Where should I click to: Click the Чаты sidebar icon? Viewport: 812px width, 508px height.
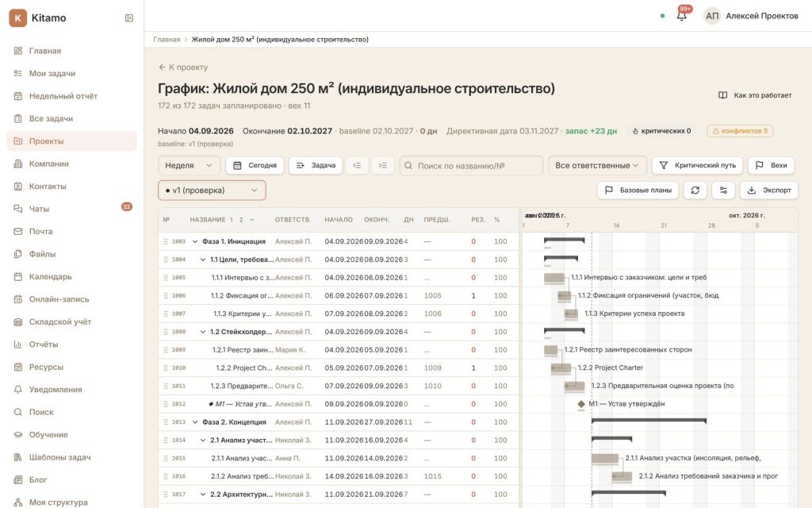pos(18,209)
